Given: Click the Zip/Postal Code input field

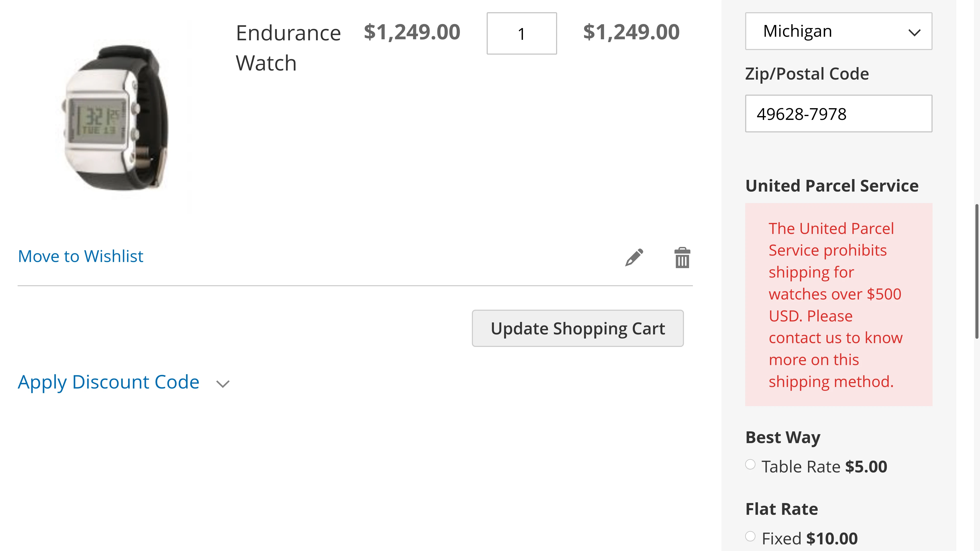Looking at the screenshot, I should click(838, 114).
